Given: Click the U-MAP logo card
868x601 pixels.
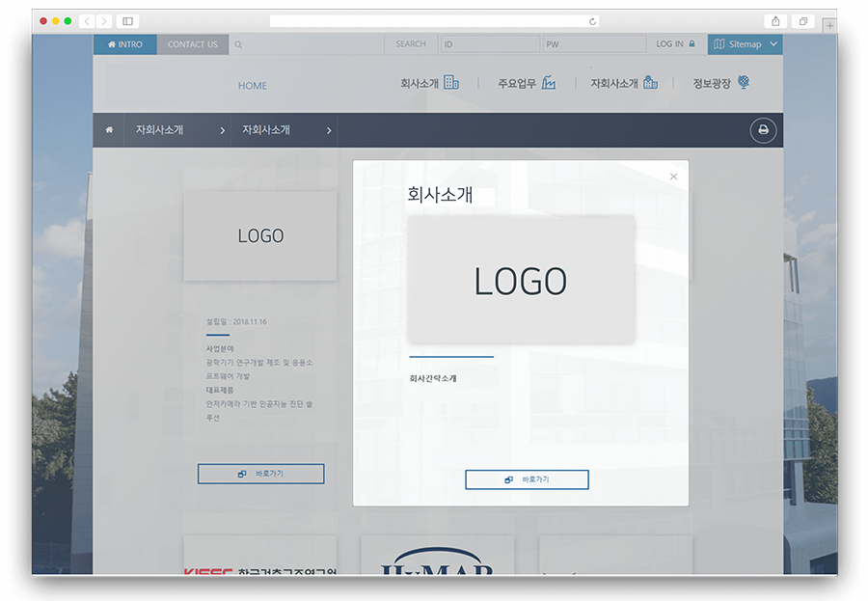Looking at the screenshot, I should (437, 555).
